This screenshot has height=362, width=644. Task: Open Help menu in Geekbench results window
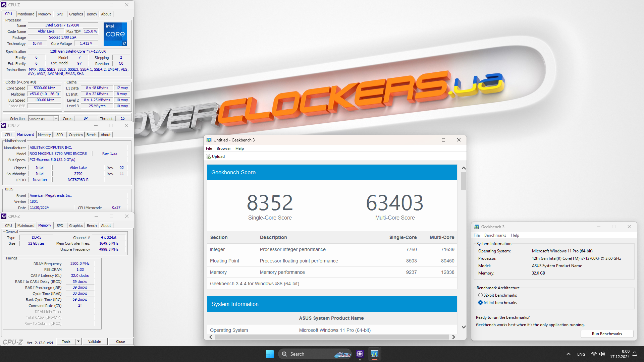click(x=239, y=148)
